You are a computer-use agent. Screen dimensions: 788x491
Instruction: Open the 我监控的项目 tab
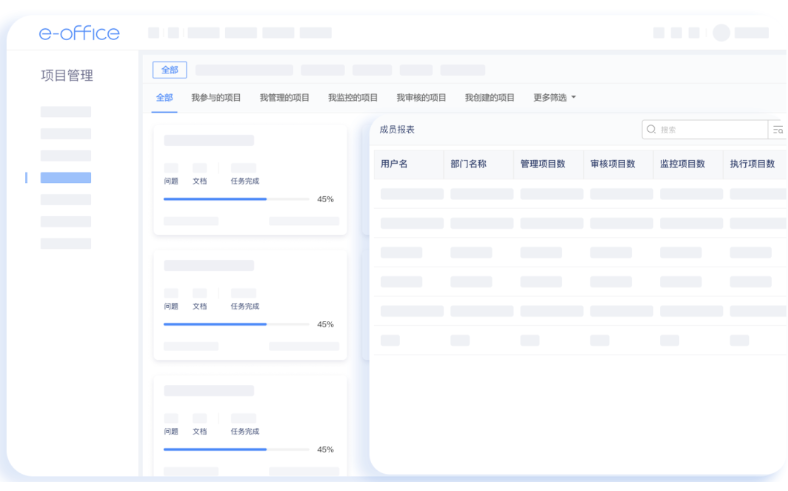point(353,98)
